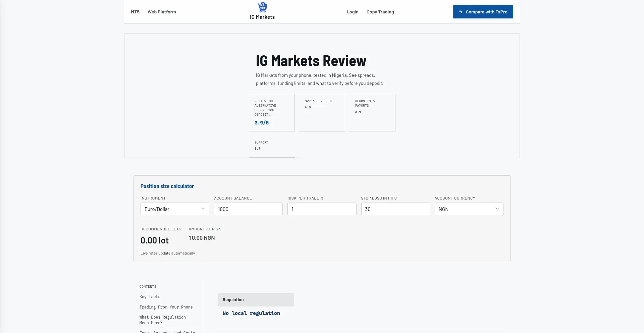
Task: Open Copy Trading from the header
Action: [380, 12]
